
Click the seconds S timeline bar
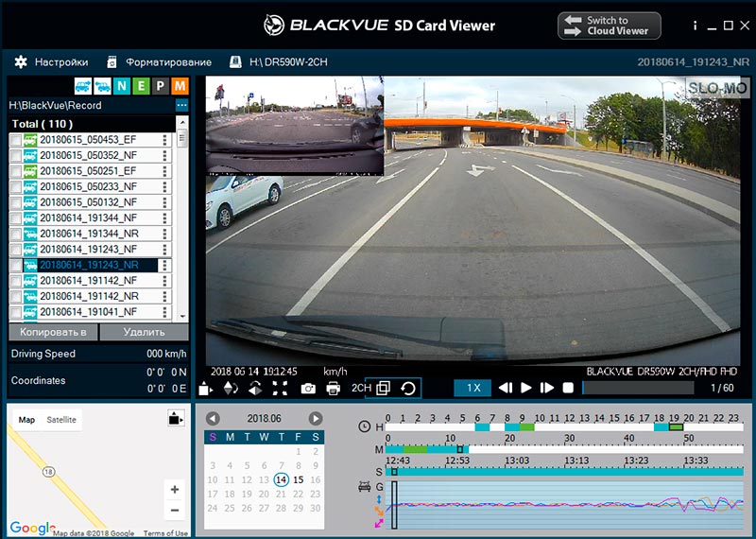click(x=564, y=472)
